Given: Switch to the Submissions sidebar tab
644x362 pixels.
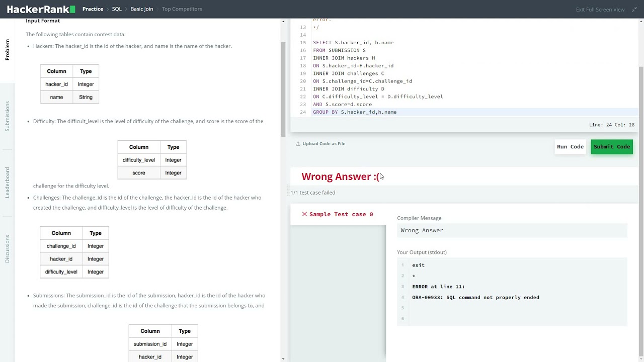Looking at the screenshot, I should (x=8, y=116).
